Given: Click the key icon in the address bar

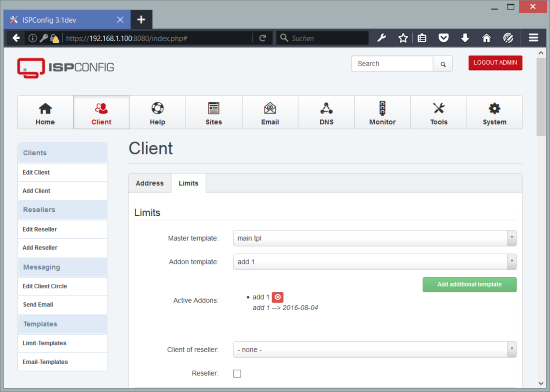Looking at the screenshot, I should coord(43,38).
